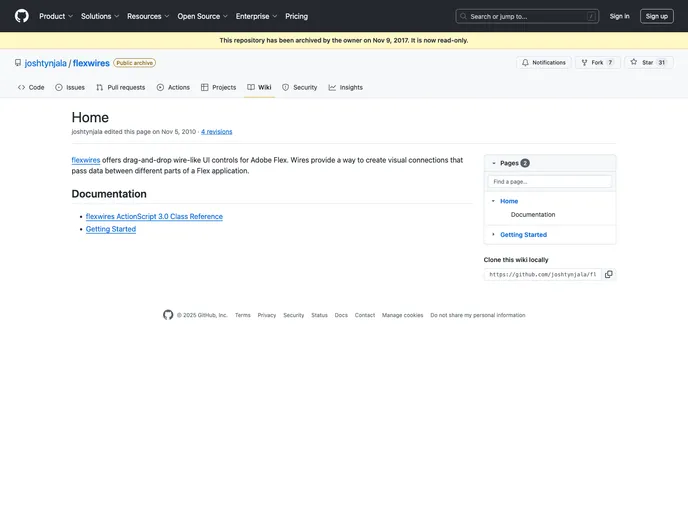Screen dimensions: 688x512
Task: View the 4 revisions link
Action: click(x=217, y=132)
